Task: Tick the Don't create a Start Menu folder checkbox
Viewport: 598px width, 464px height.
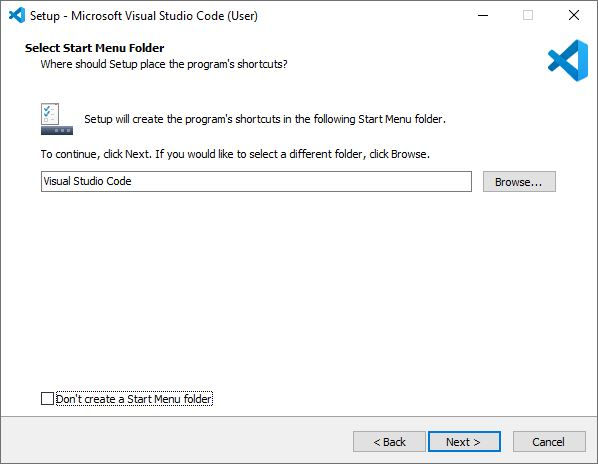Action: 47,398
